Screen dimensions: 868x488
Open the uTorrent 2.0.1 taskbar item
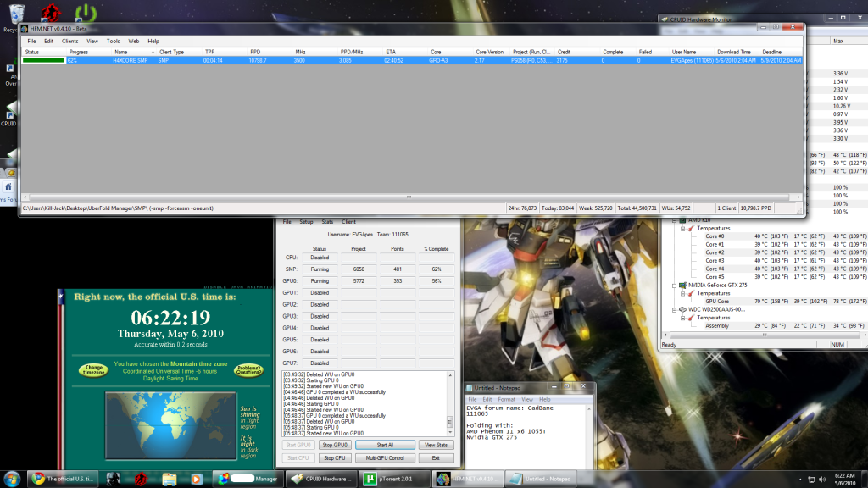point(393,479)
